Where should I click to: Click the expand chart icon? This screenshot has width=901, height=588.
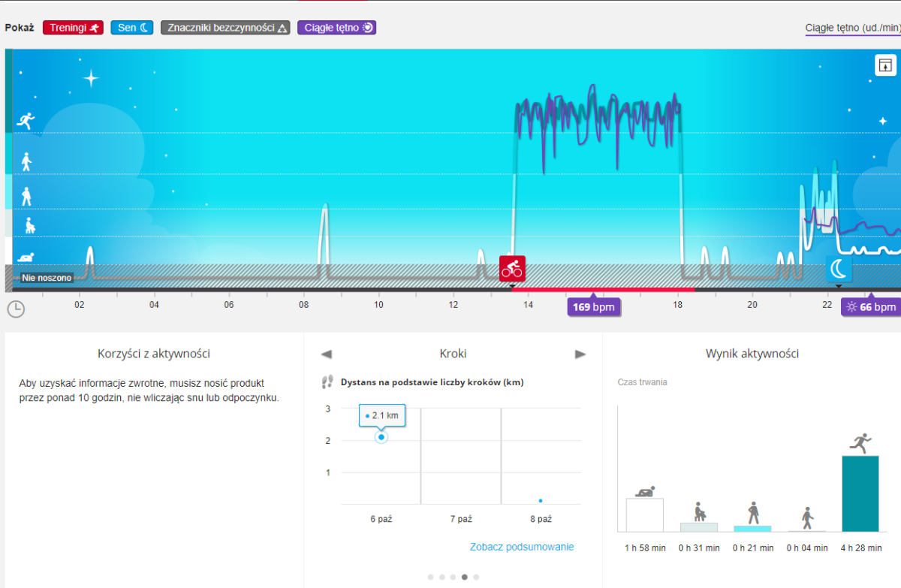tap(885, 65)
